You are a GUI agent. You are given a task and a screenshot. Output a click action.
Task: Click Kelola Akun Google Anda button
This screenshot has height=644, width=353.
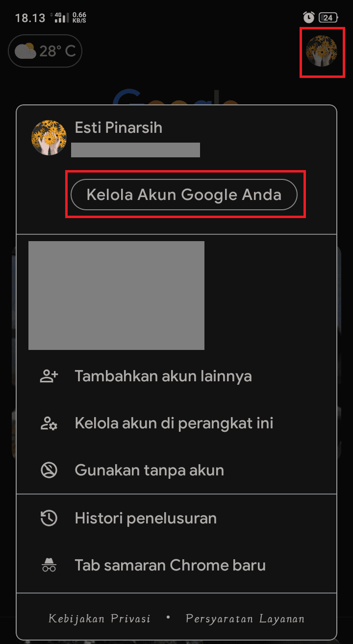pyautogui.click(x=184, y=195)
